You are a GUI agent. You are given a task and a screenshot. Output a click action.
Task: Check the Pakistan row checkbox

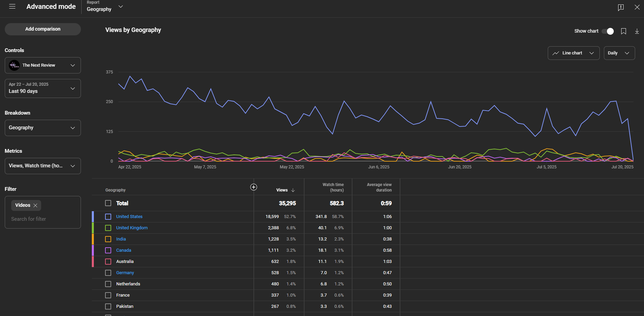(x=108, y=306)
